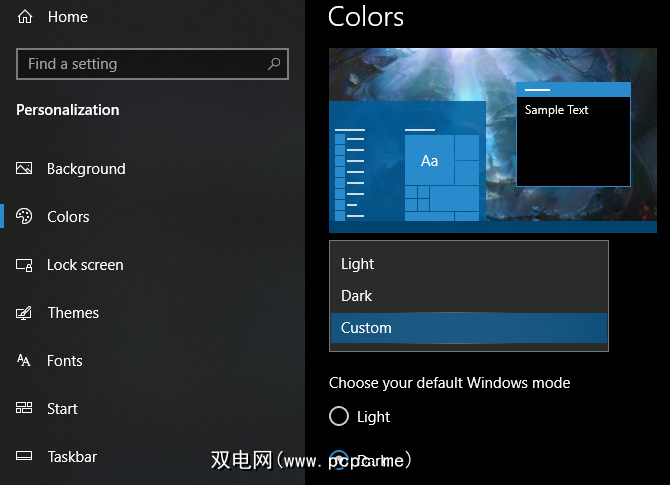The height and width of the screenshot is (485, 670).
Task: Click the Fonts letter icon
Action: pyautogui.click(x=25, y=361)
